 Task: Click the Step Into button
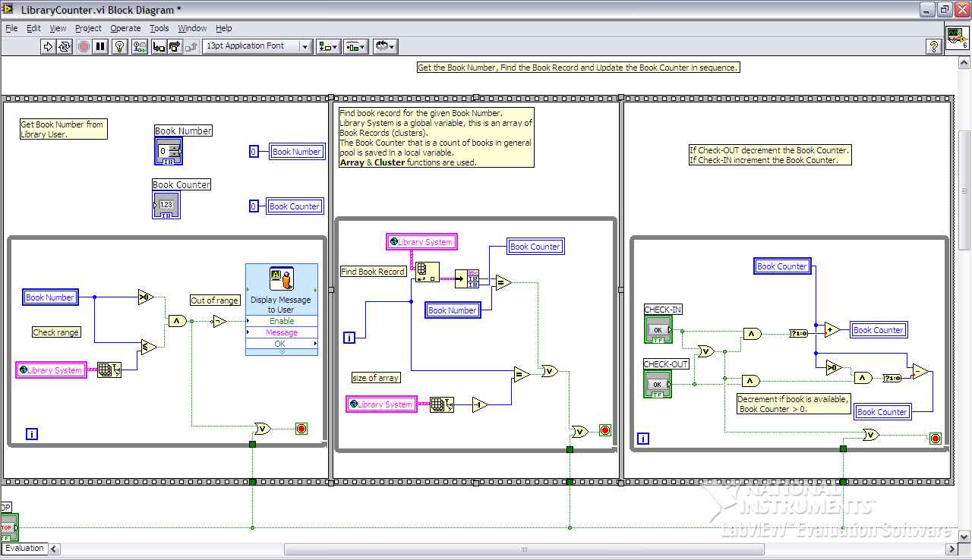(x=159, y=46)
